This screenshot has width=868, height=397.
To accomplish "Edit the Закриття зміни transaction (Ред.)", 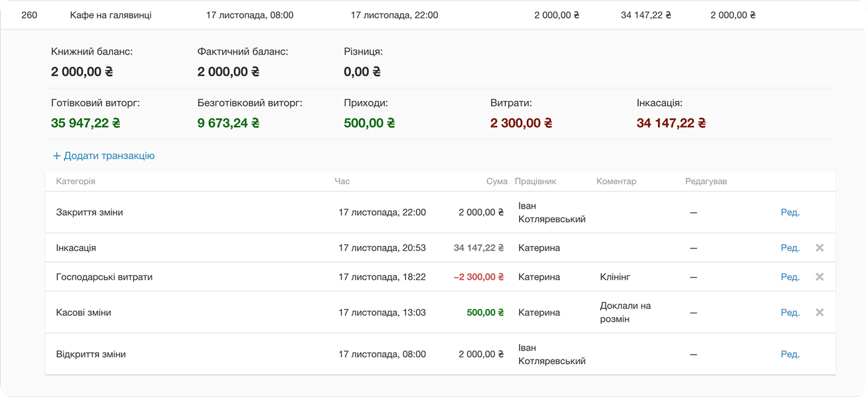I will [790, 212].
